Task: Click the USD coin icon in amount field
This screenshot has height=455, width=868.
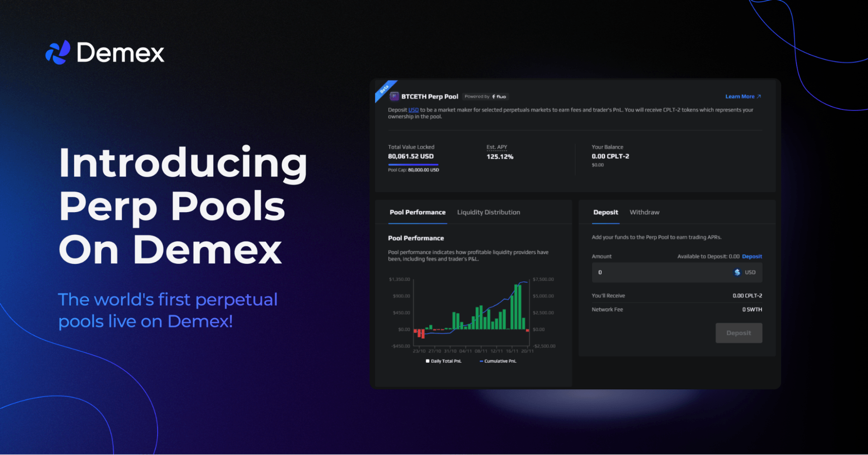Action: click(x=737, y=272)
